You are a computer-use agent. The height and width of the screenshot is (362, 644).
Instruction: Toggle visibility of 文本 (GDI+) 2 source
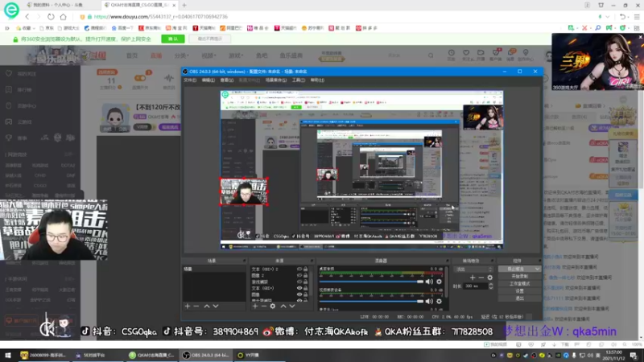pyautogui.click(x=299, y=269)
